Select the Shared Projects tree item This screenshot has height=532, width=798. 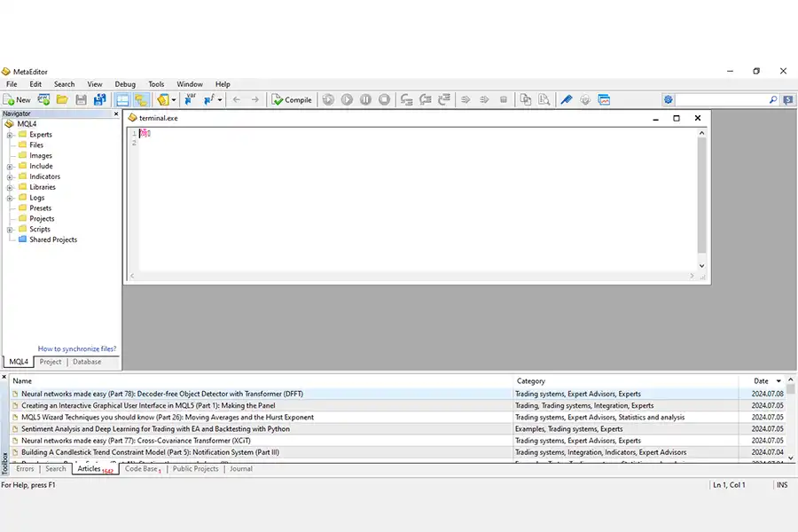pos(48,239)
